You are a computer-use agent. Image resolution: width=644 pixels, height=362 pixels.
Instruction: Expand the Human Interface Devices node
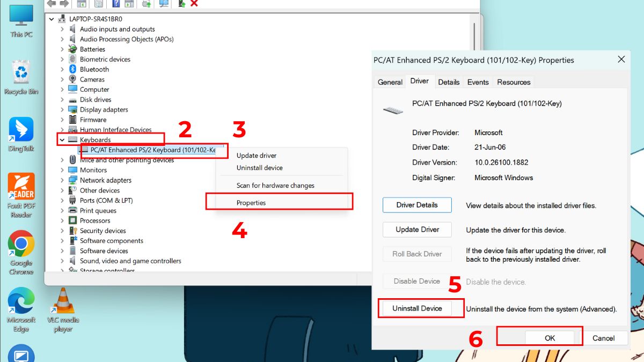pos(62,130)
